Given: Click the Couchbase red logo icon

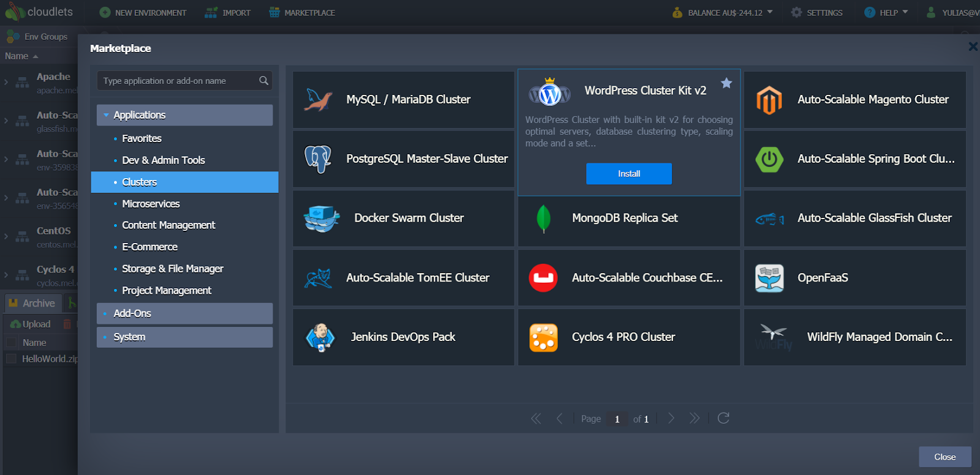Looking at the screenshot, I should [543, 278].
